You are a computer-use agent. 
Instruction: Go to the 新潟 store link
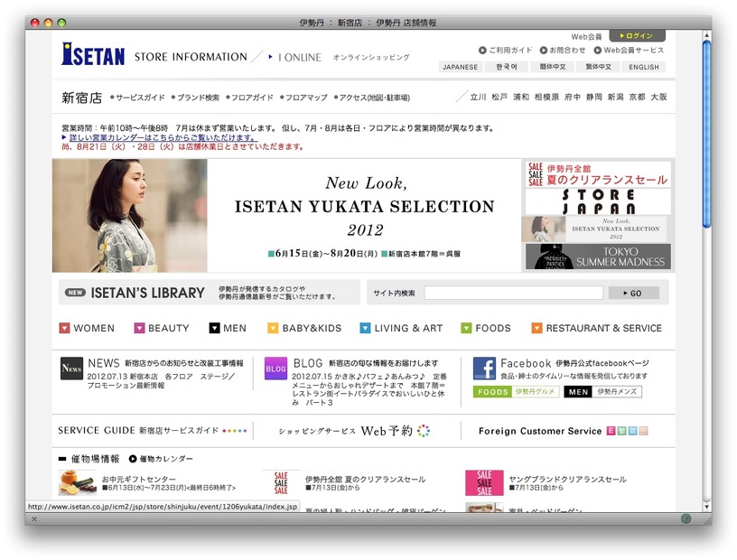click(x=615, y=97)
